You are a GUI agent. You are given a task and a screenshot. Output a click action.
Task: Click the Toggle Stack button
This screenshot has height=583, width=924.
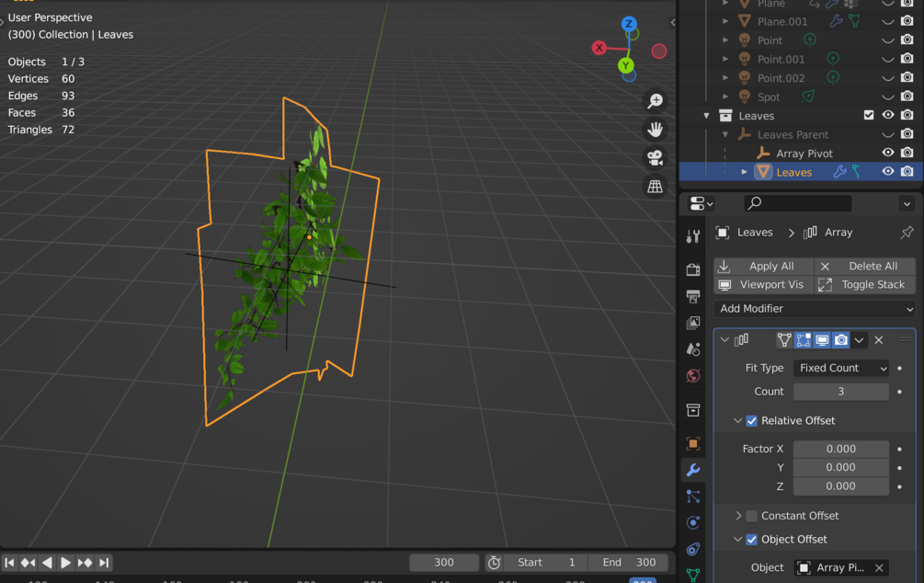click(x=865, y=285)
